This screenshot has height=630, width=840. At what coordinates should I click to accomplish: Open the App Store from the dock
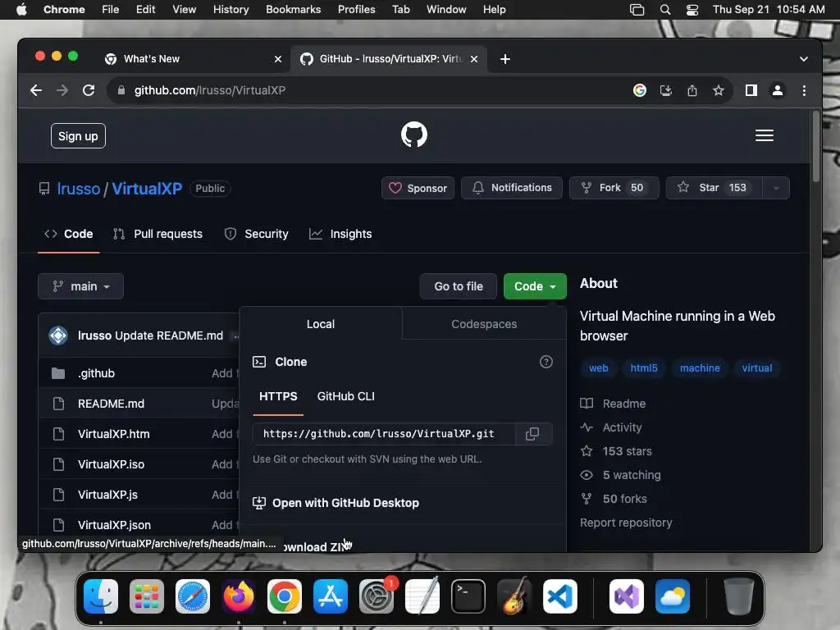coord(331,596)
